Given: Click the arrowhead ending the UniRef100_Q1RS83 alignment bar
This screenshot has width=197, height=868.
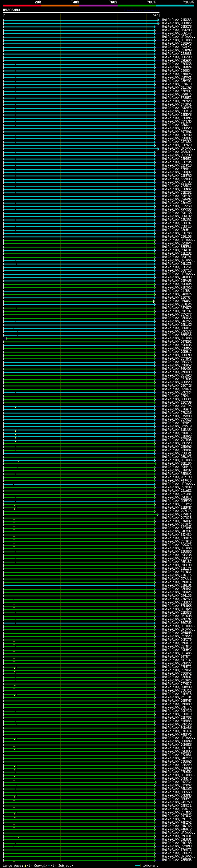Looking at the screenshot, I should tap(158, 20).
